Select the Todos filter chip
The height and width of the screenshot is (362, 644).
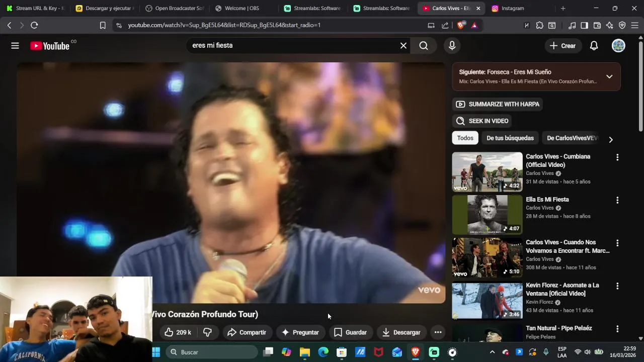(465, 138)
